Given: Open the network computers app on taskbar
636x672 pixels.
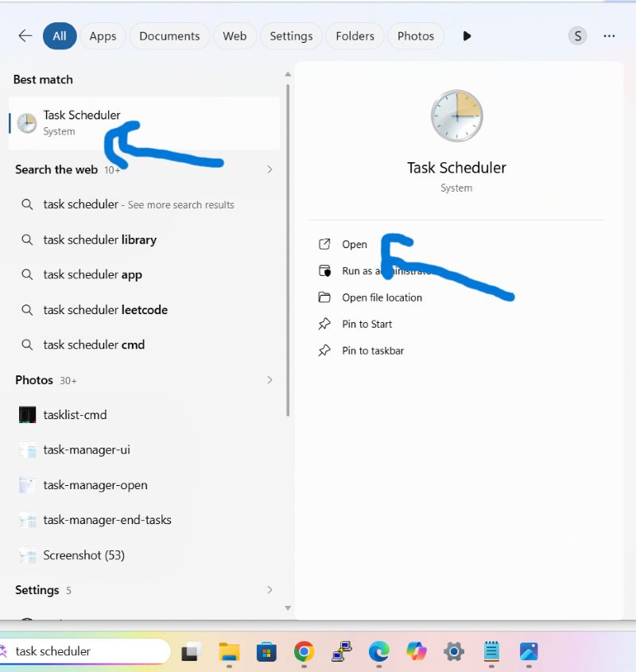Looking at the screenshot, I should click(342, 651).
